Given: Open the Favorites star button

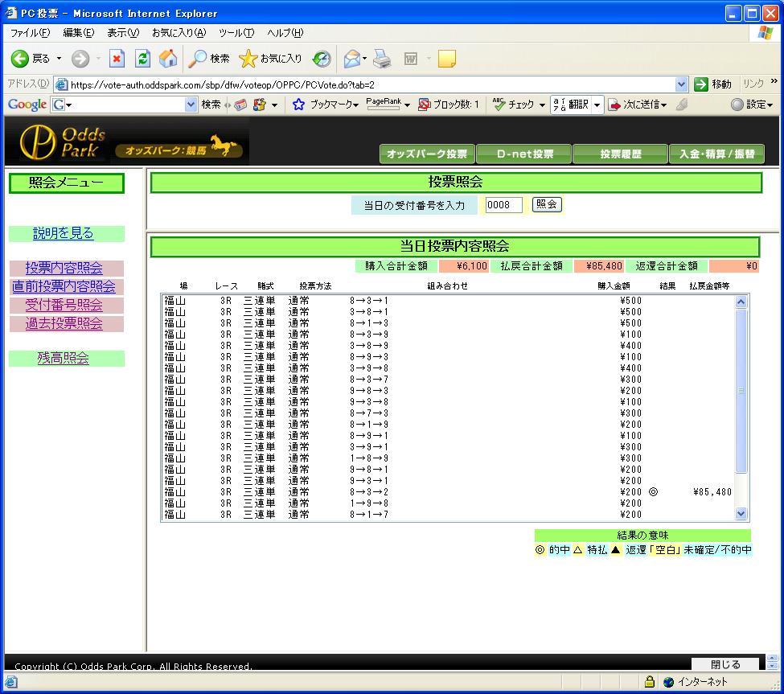Looking at the screenshot, I should coord(271,59).
